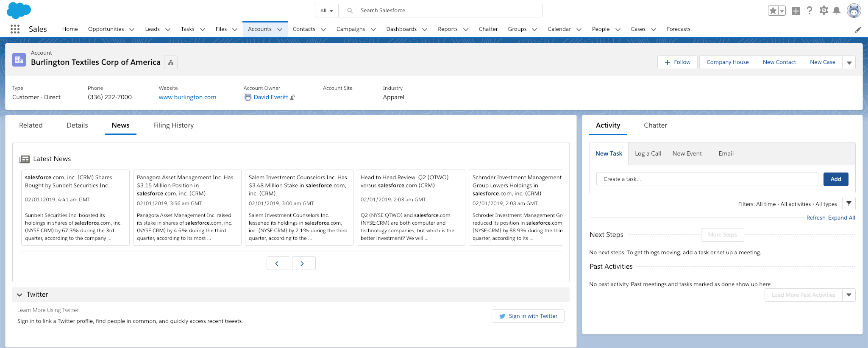Open the user profile avatar
The image size is (868, 348).
click(854, 11)
